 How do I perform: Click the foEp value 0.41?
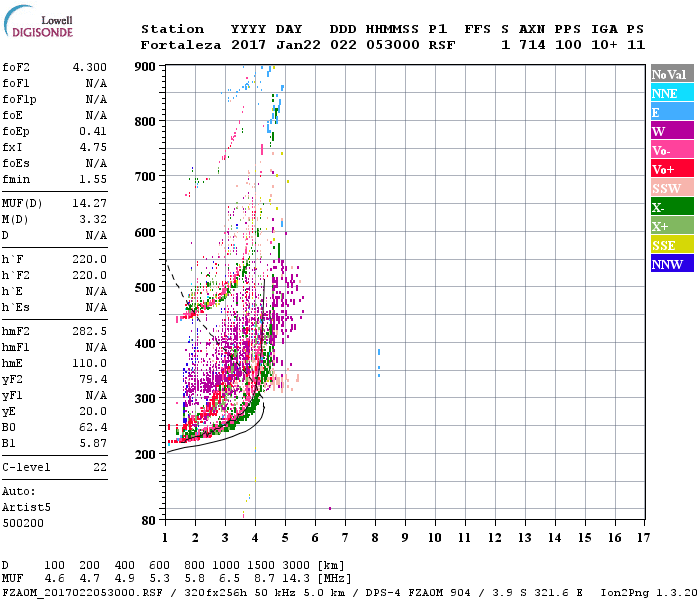pos(93,131)
